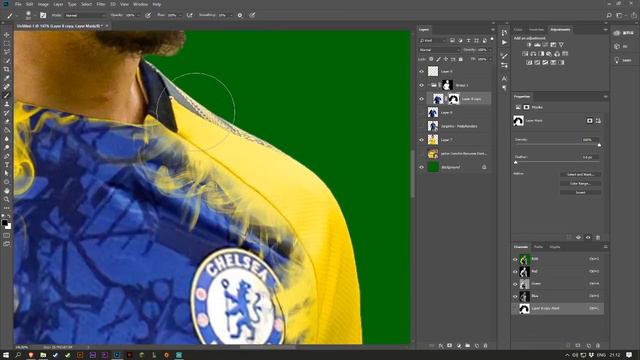Select the Brush tool in toolbox

tap(7, 96)
